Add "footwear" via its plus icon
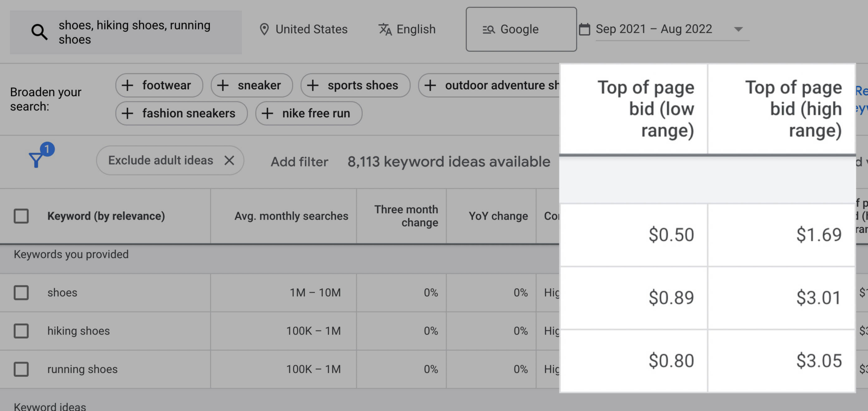The image size is (868, 411). pos(128,85)
